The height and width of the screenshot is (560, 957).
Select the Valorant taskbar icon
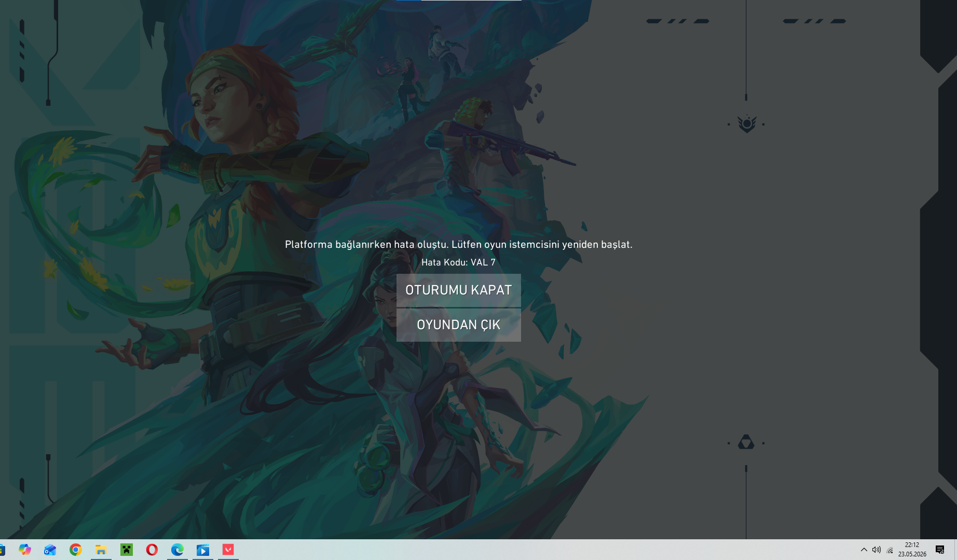228,550
